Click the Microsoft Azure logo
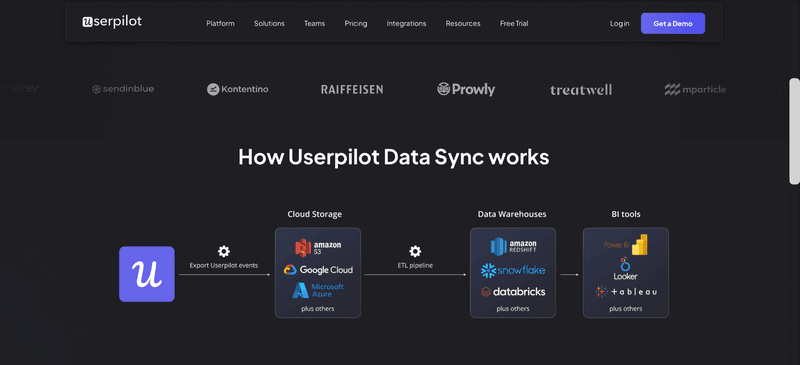Screen dimensions: 800x365 [318, 290]
